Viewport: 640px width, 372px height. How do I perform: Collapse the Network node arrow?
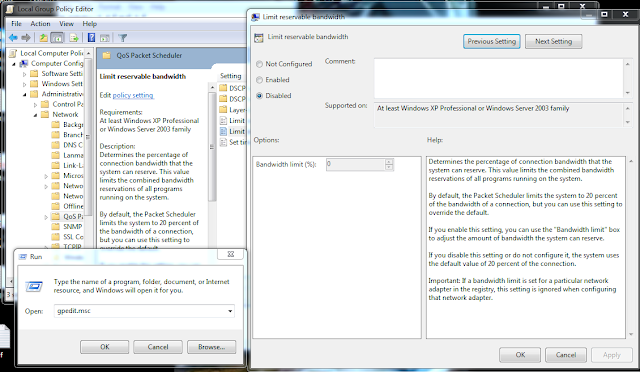pyautogui.click(x=35, y=115)
